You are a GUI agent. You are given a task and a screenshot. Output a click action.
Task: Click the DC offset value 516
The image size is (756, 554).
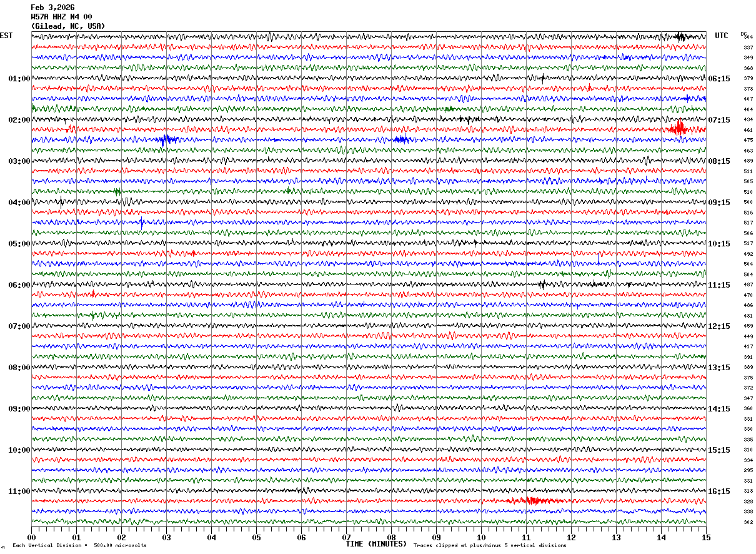coord(749,213)
